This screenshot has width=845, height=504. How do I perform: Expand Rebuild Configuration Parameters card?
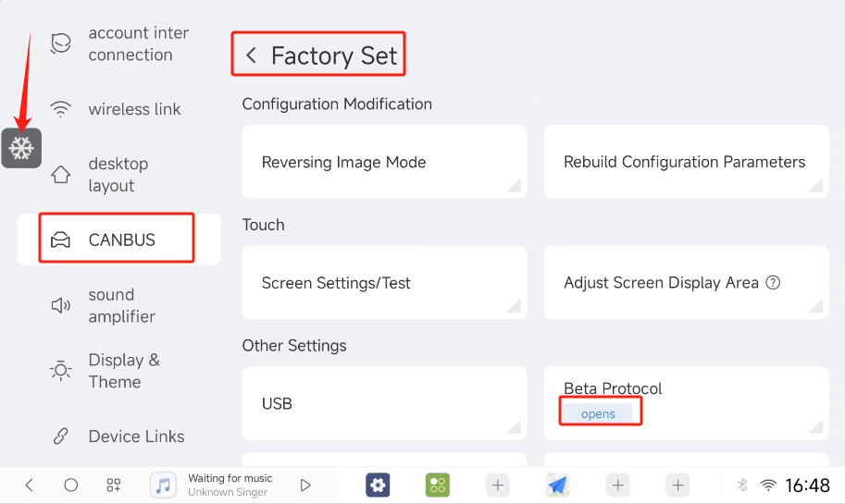click(684, 162)
